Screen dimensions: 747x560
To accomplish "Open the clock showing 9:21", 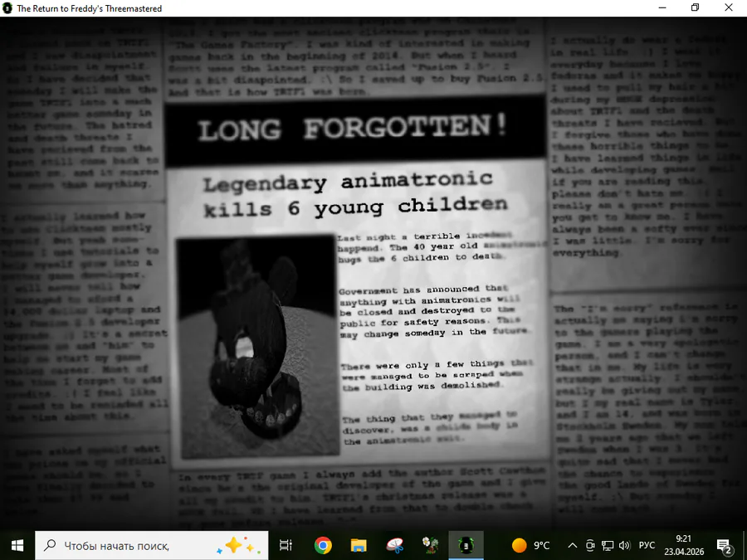I will [x=684, y=545].
